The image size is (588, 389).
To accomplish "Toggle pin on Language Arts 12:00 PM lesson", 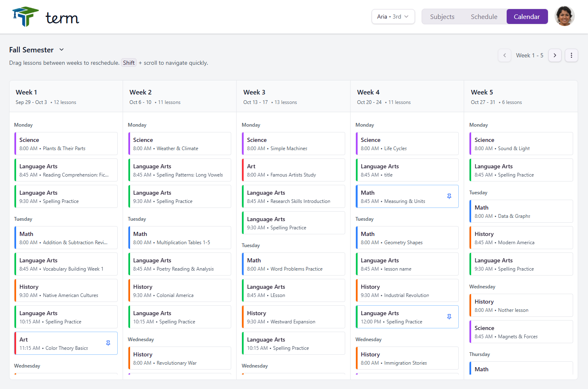I will point(449,317).
